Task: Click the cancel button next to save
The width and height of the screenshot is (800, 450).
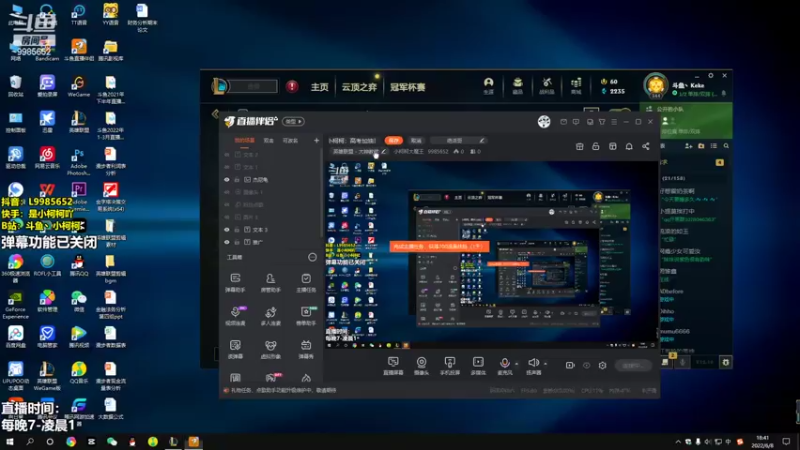Action: 416,140
